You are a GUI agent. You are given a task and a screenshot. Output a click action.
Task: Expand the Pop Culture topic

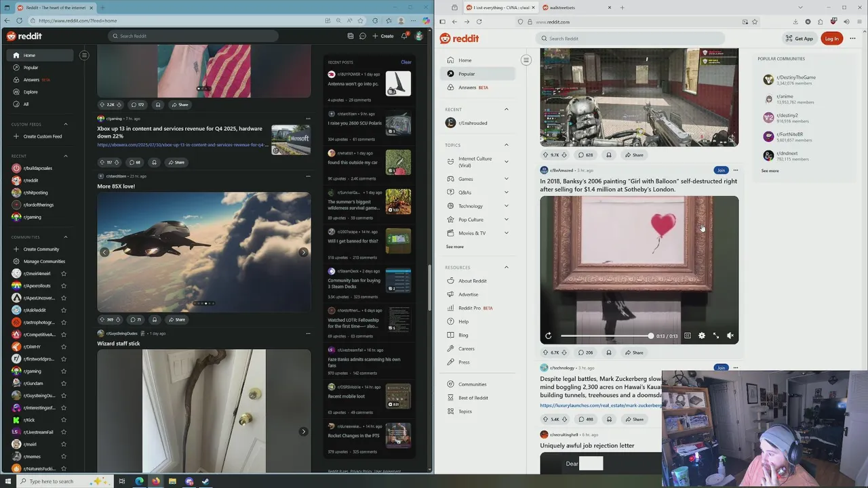pos(506,220)
